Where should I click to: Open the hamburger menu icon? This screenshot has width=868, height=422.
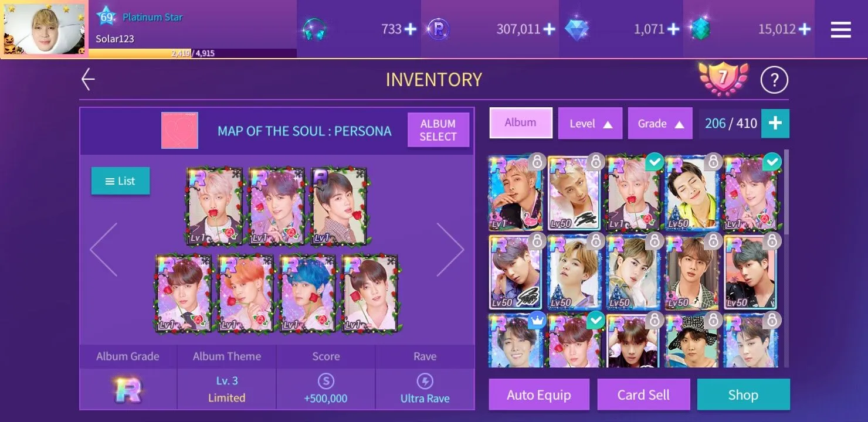(840, 29)
